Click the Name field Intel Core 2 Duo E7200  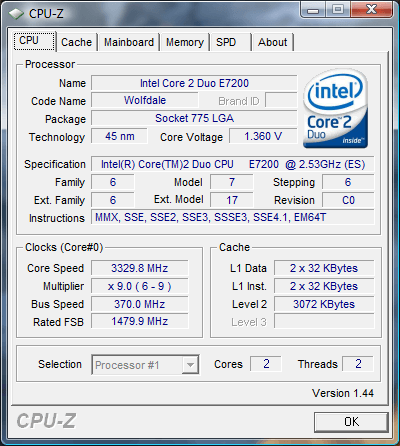click(194, 83)
